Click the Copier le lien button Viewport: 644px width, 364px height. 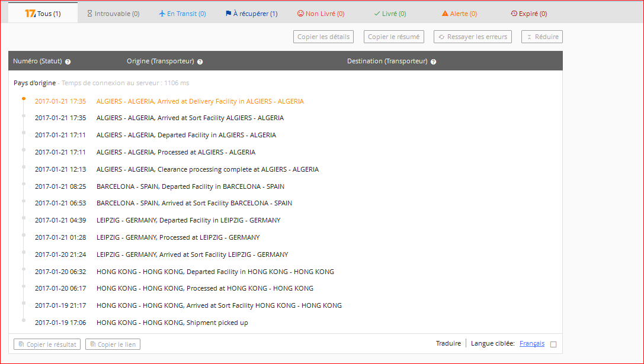pyautogui.click(x=113, y=344)
